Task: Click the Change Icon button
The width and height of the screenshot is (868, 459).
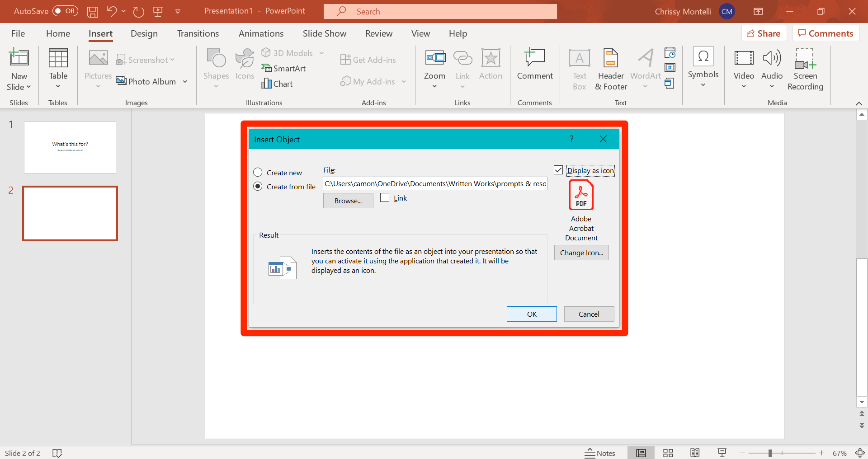Action: click(x=581, y=253)
